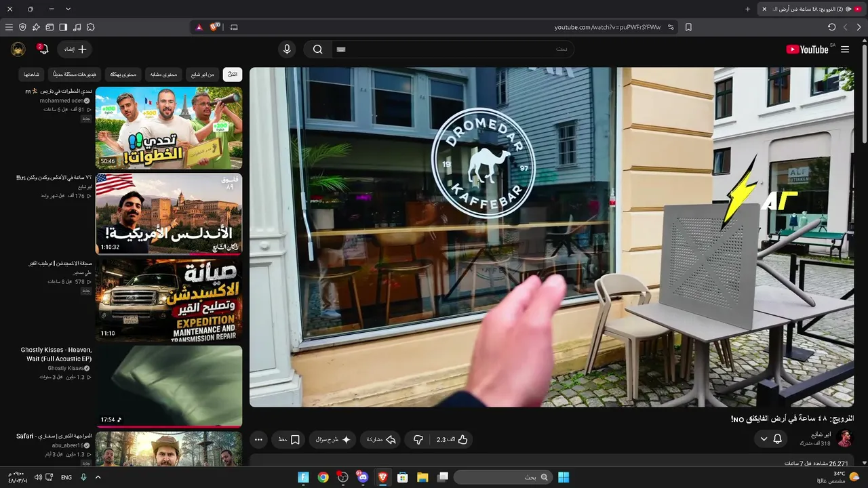This screenshot has height=488, width=868.
Task: Open the ابو شايع channel avatar
Action: pyautogui.click(x=844, y=439)
